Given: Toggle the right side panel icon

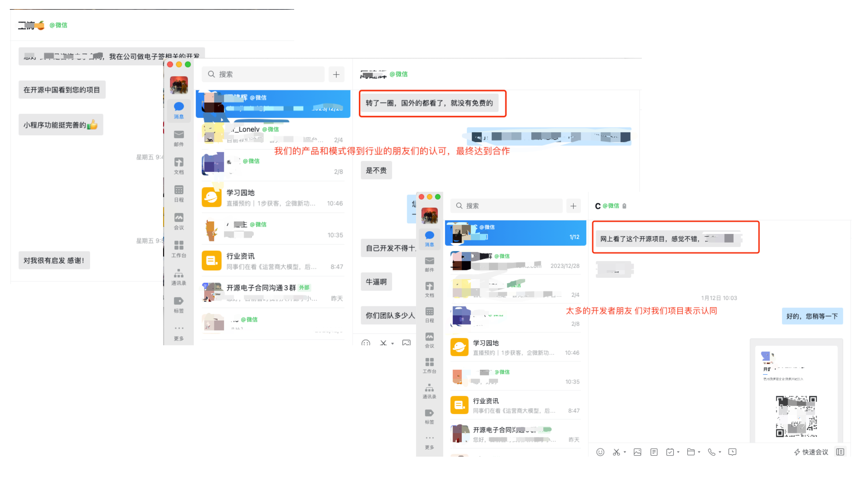Looking at the screenshot, I should [x=840, y=452].
